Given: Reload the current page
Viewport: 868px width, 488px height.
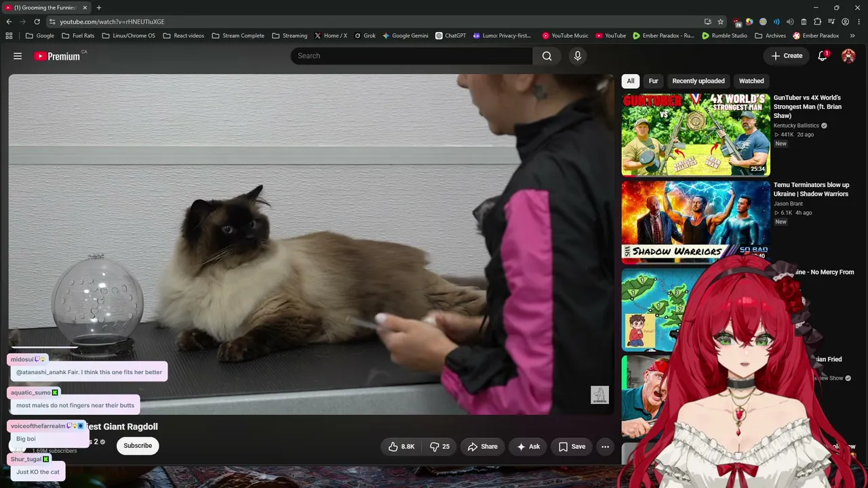Looking at the screenshot, I should (x=37, y=22).
